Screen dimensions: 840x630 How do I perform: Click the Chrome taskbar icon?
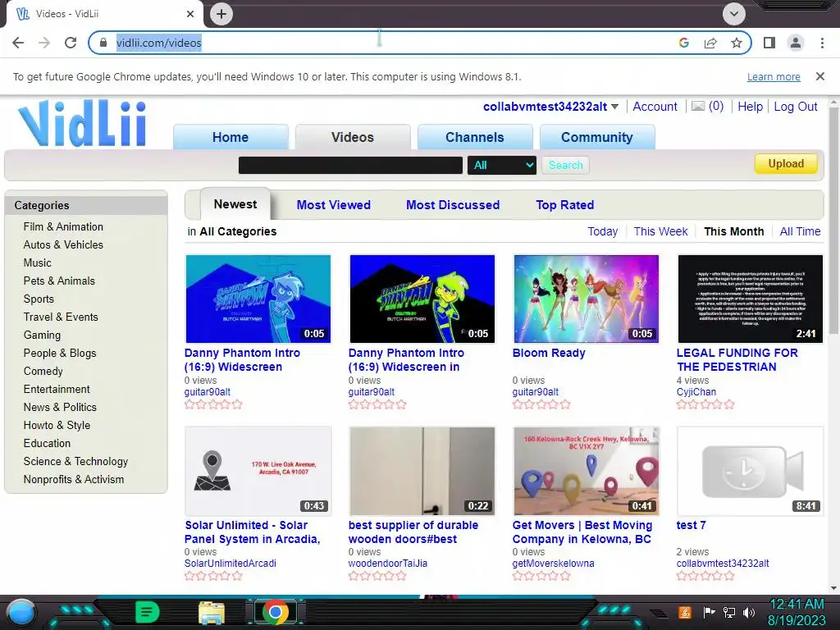pyautogui.click(x=276, y=612)
